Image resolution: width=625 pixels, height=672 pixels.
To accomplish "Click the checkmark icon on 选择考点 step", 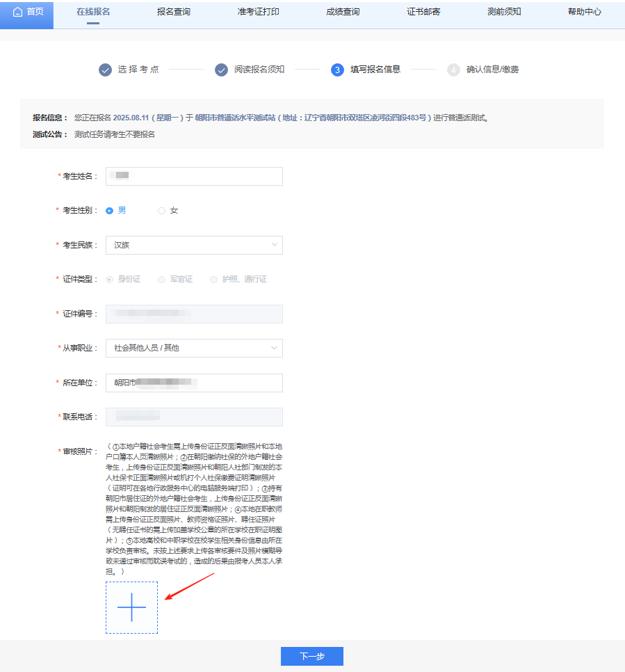I will 105,70.
